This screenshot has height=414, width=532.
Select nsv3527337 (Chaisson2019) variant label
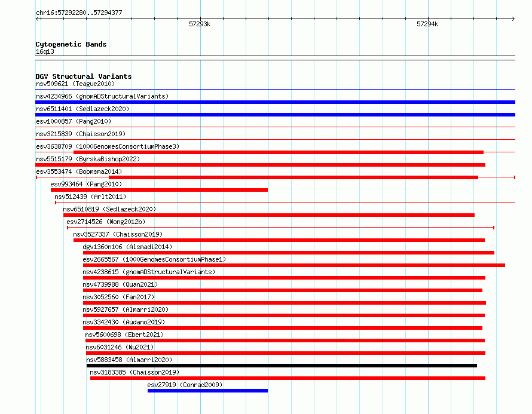[x=118, y=234]
